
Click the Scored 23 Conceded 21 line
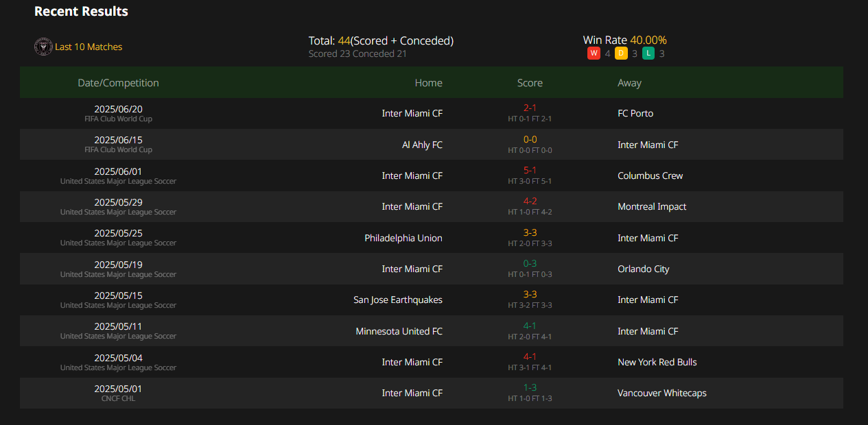click(x=357, y=53)
